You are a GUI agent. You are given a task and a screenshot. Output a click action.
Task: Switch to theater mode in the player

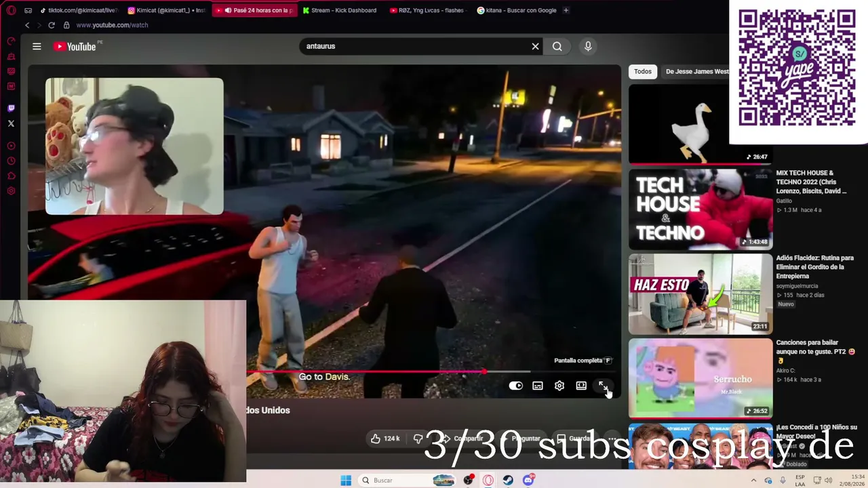pyautogui.click(x=581, y=386)
